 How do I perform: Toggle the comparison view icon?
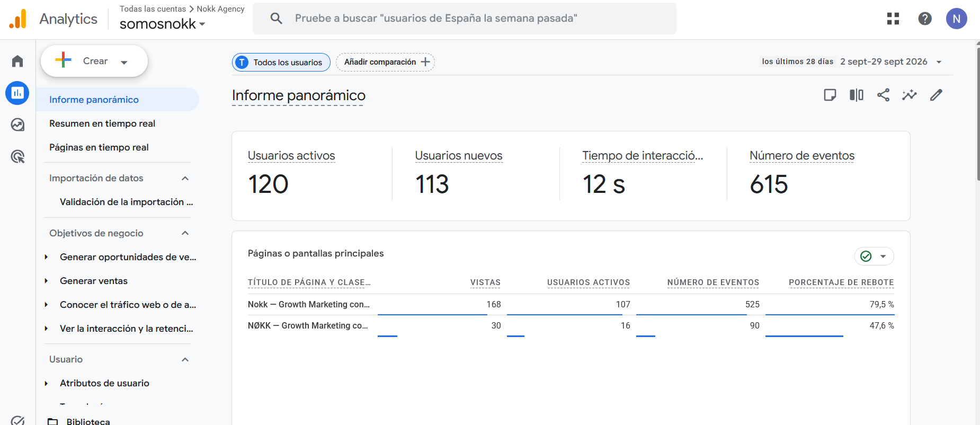click(857, 95)
